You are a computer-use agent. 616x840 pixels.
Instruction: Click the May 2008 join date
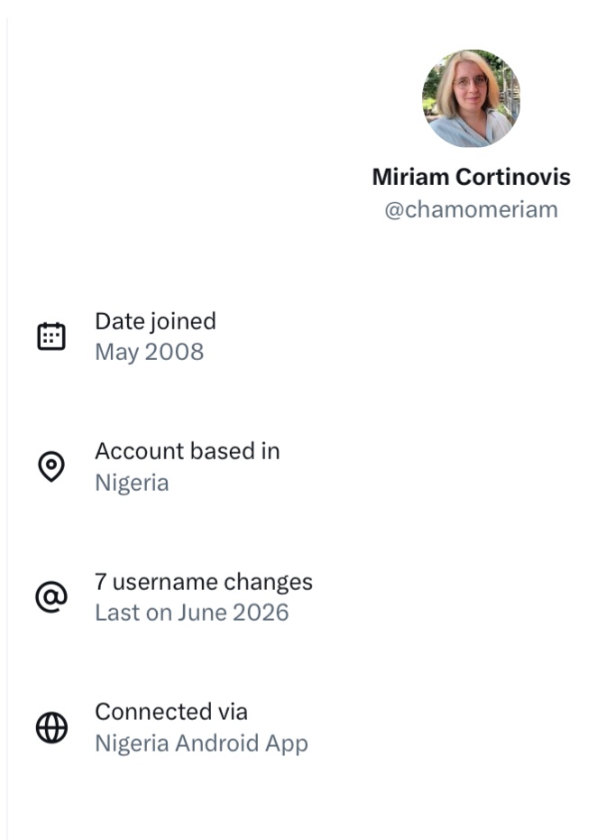pos(150,352)
